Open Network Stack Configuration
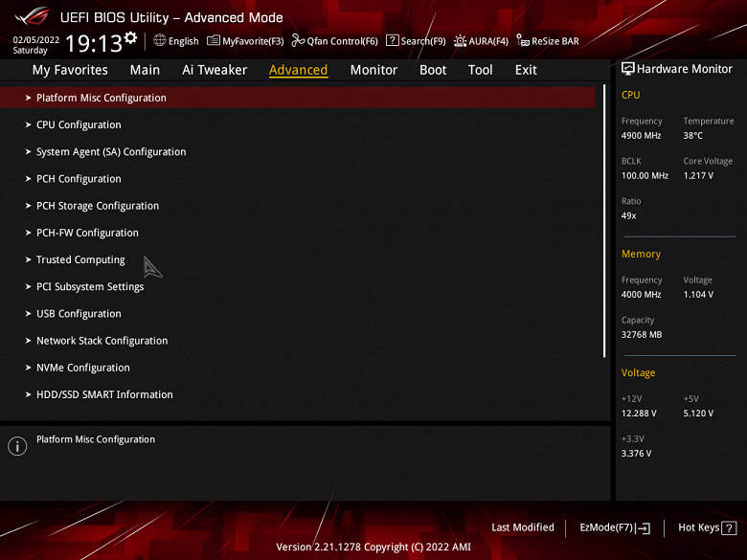747x560 pixels. pyautogui.click(x=102, y=341)
